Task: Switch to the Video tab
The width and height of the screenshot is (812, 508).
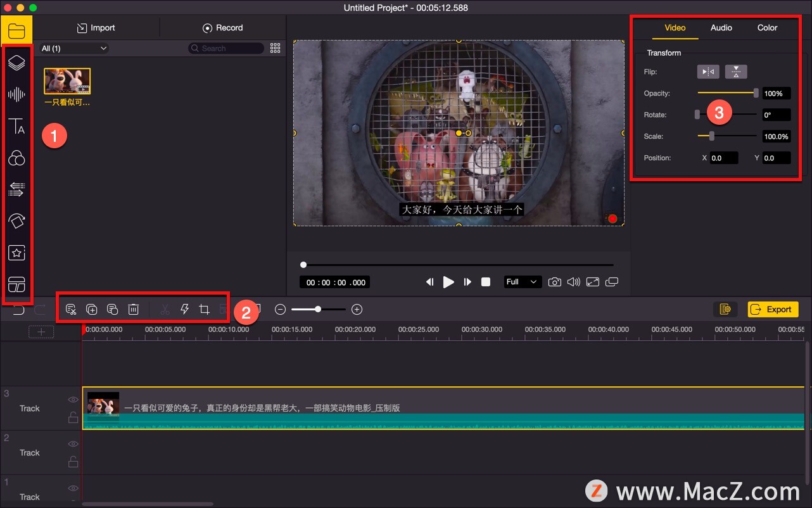Action: (x=675, y=28)
